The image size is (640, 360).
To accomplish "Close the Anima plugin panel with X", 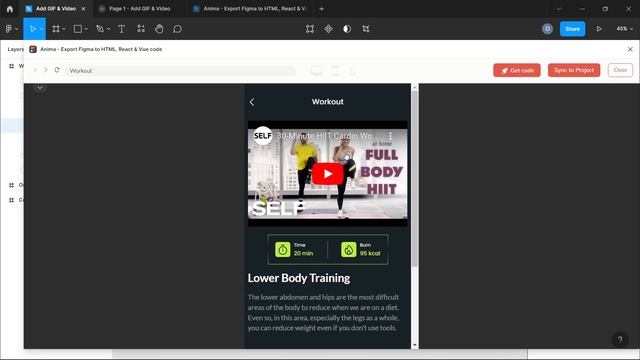I will 630,49.
